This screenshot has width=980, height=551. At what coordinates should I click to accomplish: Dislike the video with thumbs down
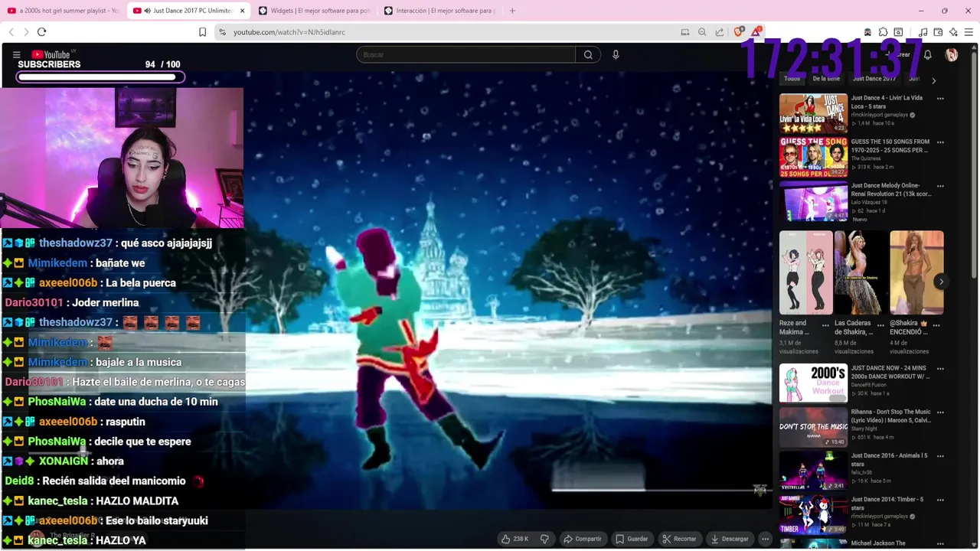pos(544,539)
